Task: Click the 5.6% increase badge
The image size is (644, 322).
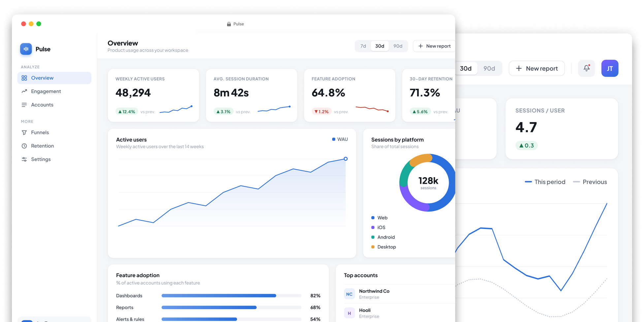Action: (420, 112)
